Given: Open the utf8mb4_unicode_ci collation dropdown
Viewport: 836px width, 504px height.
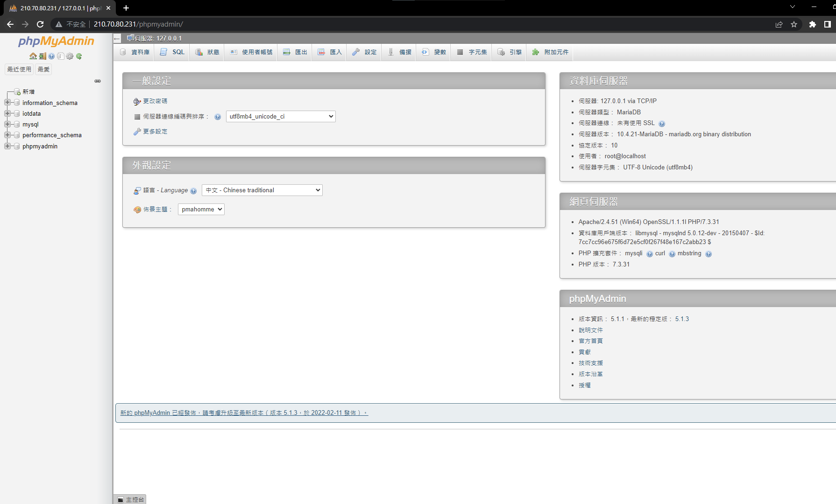Looking at the screenshot, I should click(x=281, y=116).
